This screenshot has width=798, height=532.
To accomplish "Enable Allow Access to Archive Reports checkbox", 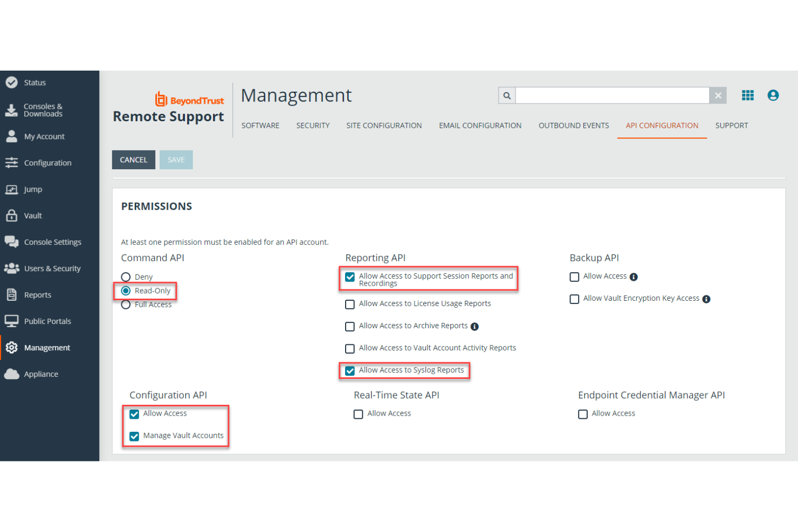I will (x=350, y=327).
